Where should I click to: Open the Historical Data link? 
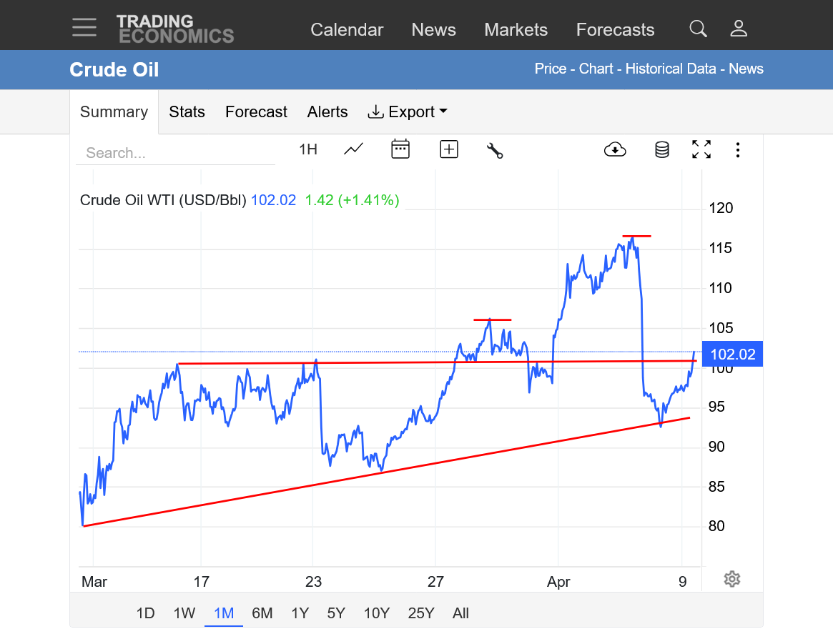[x=671, y=69]
